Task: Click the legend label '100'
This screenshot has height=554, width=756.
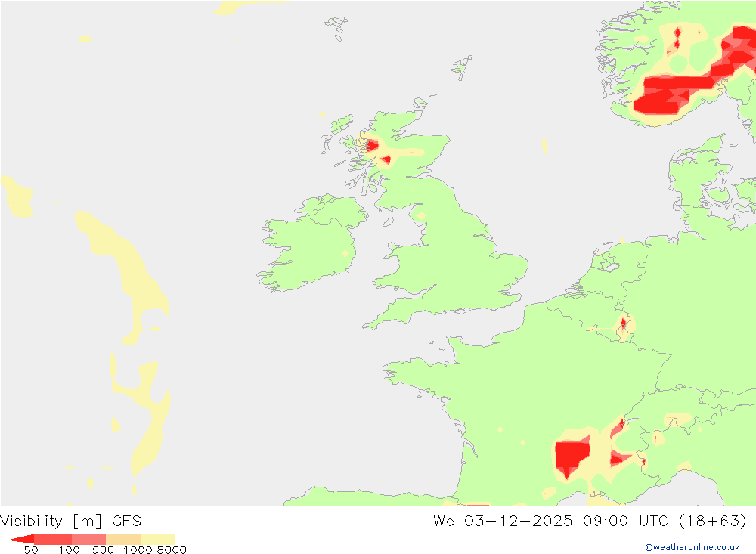Action: coord(69,550)
